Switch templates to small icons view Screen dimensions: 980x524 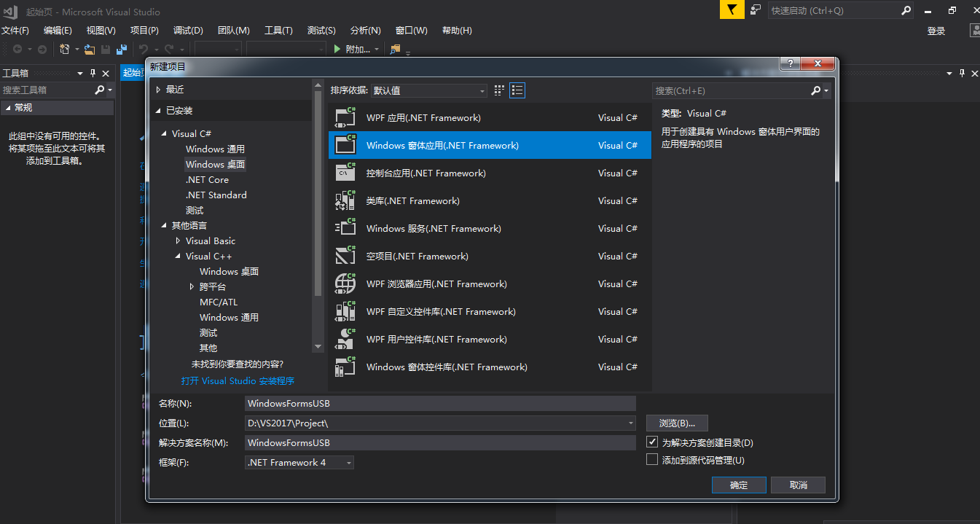click(x=499, y=90)
